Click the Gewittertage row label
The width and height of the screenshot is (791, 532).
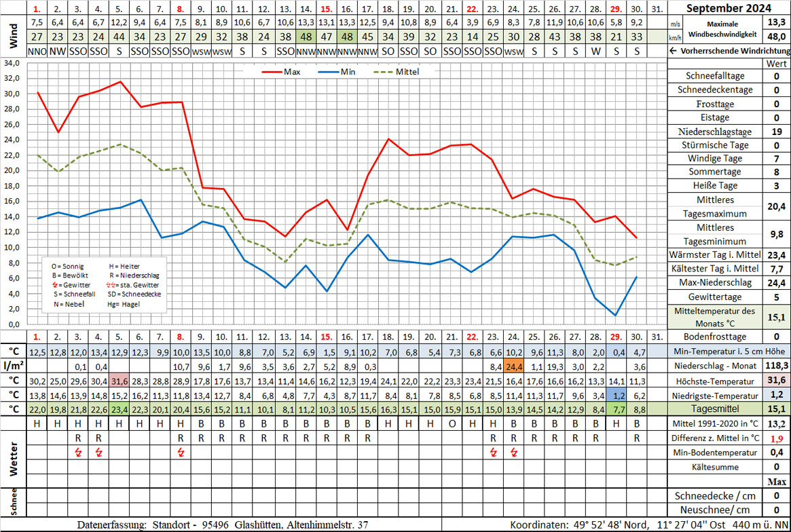click(715, 297)
